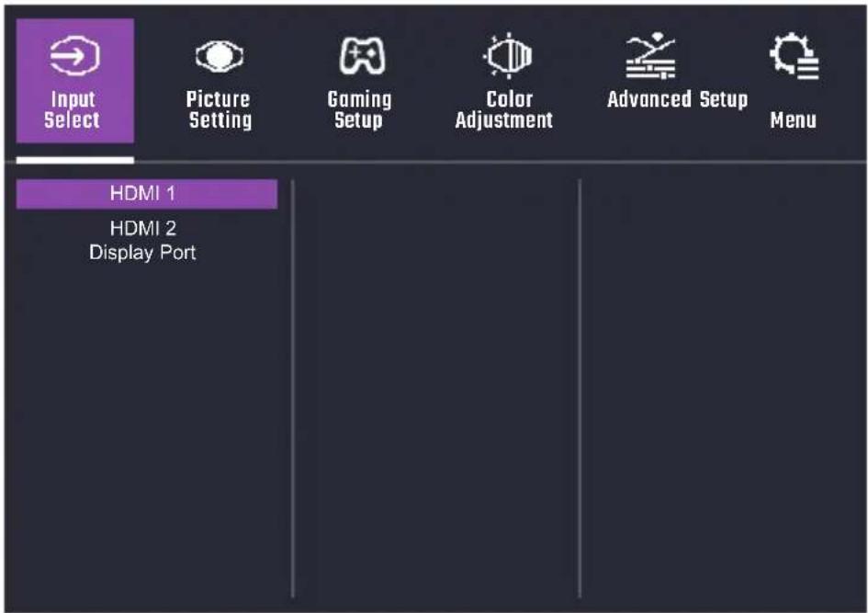Screen dimensions: 868x613
Task: Click the Color Adjustment bulb icon
Action: click(x=508, y=55)
